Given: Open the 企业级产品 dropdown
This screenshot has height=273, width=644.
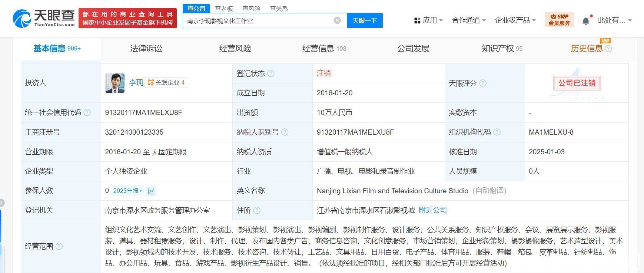Looking at the screenshot, I should pyautogui.click(x=515, y=20).
